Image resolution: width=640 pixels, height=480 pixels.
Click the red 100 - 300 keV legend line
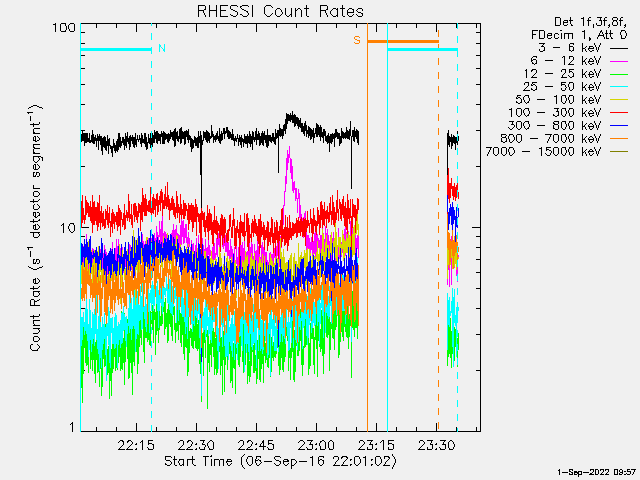coord(619,113)
